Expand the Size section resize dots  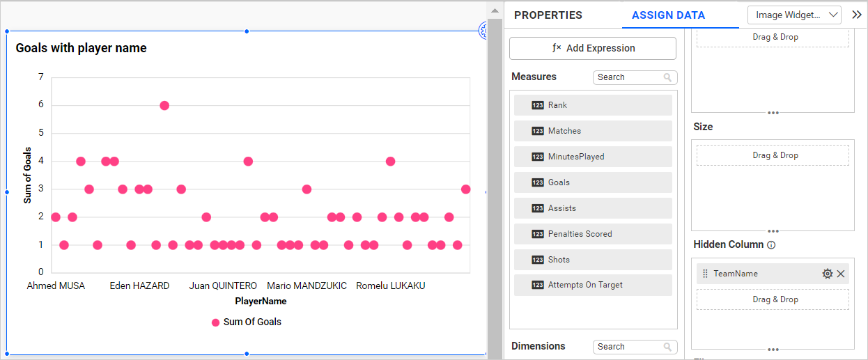(773, 231)
